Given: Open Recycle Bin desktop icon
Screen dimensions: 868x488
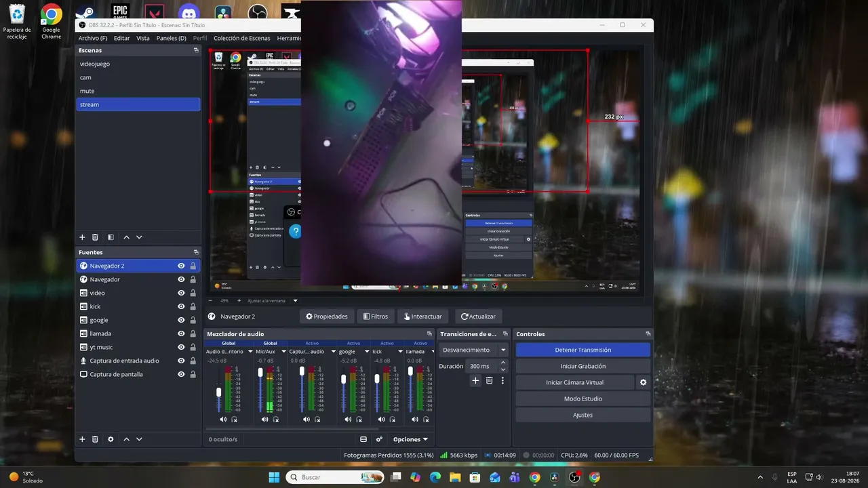Looking at the screenshot, I should pyautogui.click(x=17, y=21).
